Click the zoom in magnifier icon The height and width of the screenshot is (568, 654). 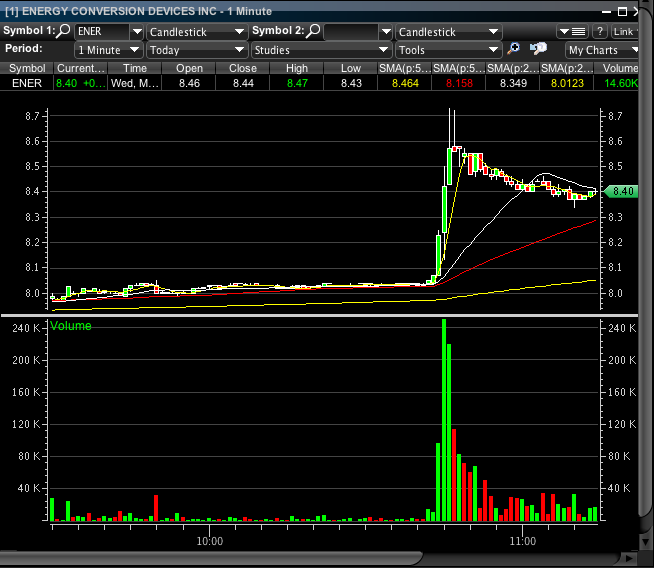514,49
